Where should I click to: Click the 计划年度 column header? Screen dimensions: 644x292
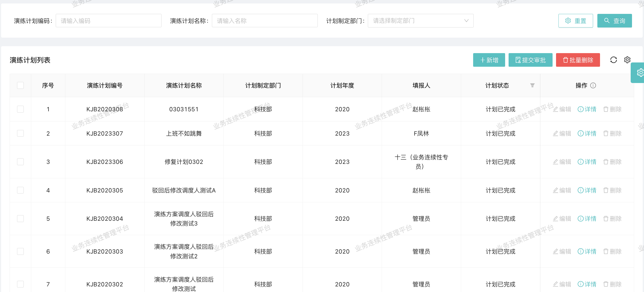pyautogui.click(x=342, y=85)
